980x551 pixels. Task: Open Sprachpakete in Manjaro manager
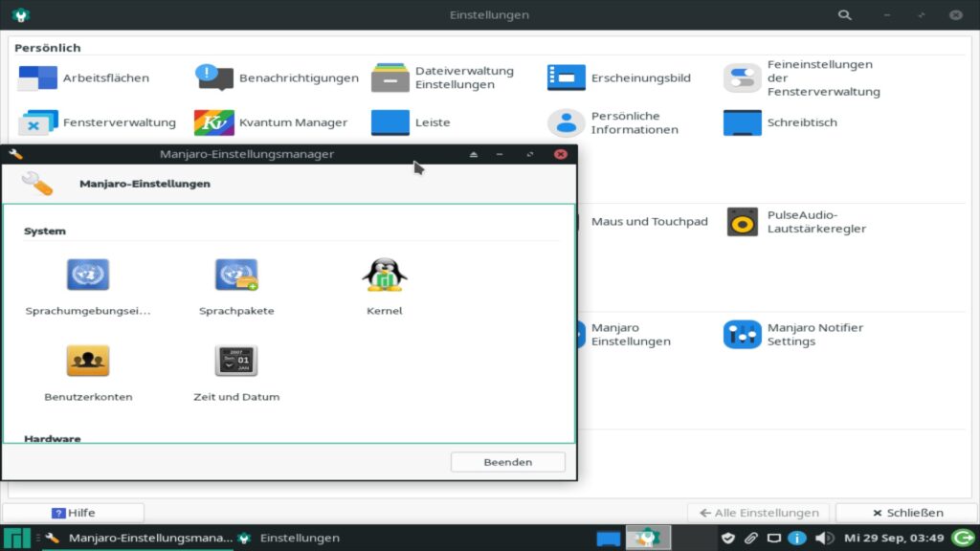236,287
